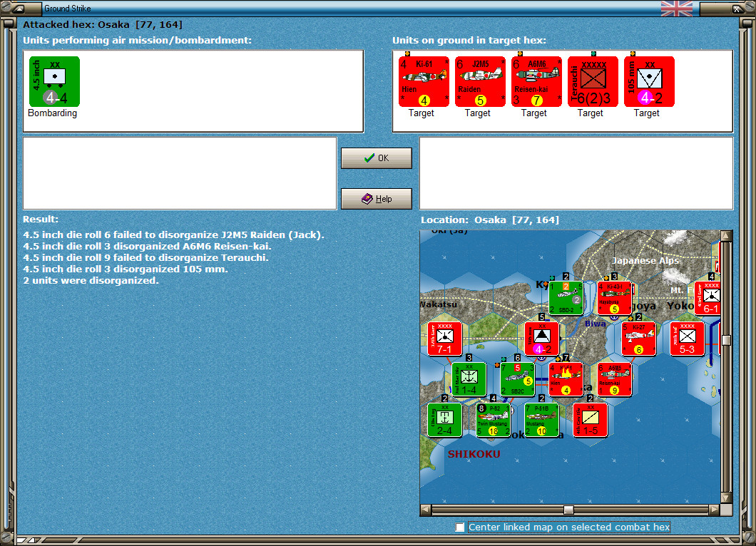Enable Center linked map on selected combat hex

tap(460, 527)
